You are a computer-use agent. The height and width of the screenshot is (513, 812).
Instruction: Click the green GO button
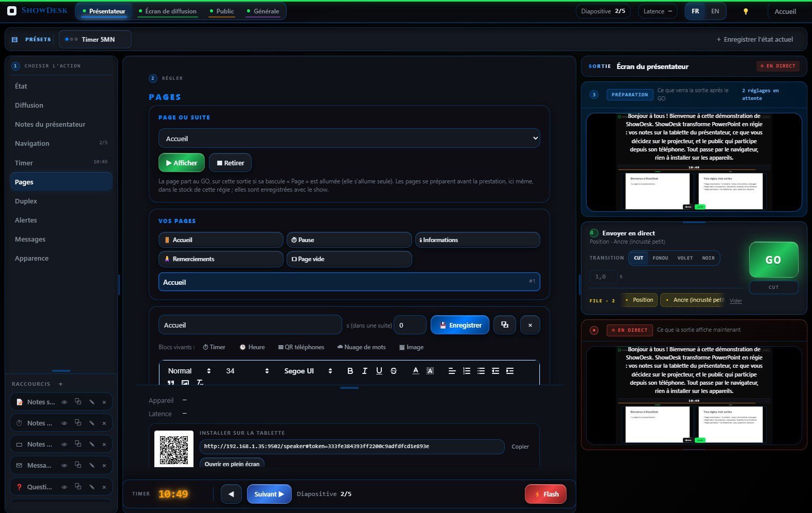tap(773, 260)
